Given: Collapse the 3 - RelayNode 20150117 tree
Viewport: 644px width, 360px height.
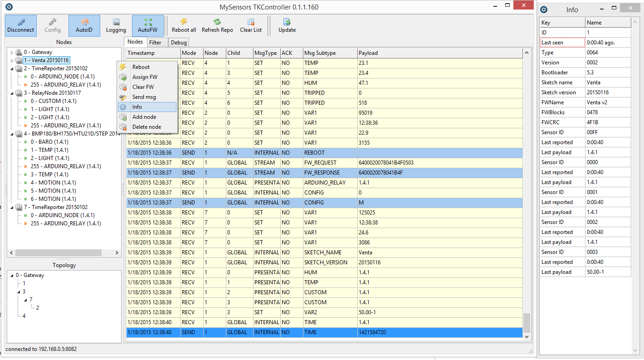Looking at the screenshot, I should coord(12,93).
